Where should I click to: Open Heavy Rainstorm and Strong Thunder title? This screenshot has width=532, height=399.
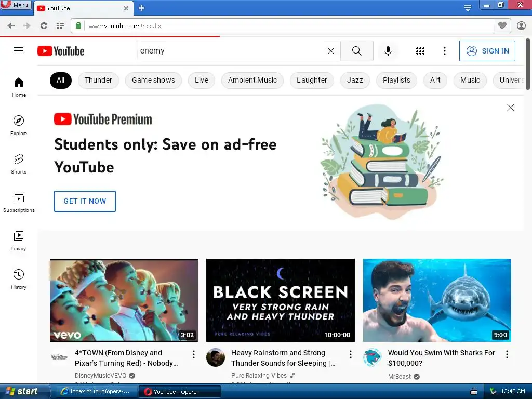(283, 358)
